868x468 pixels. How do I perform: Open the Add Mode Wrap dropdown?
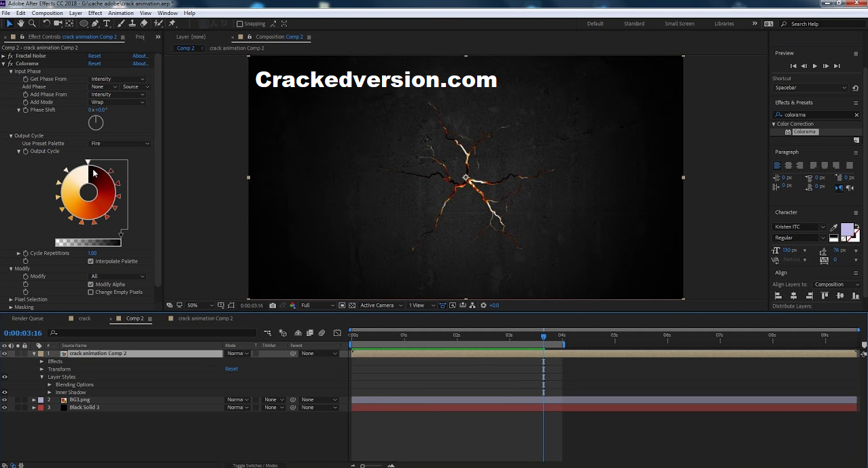click(x=118, y=102)
